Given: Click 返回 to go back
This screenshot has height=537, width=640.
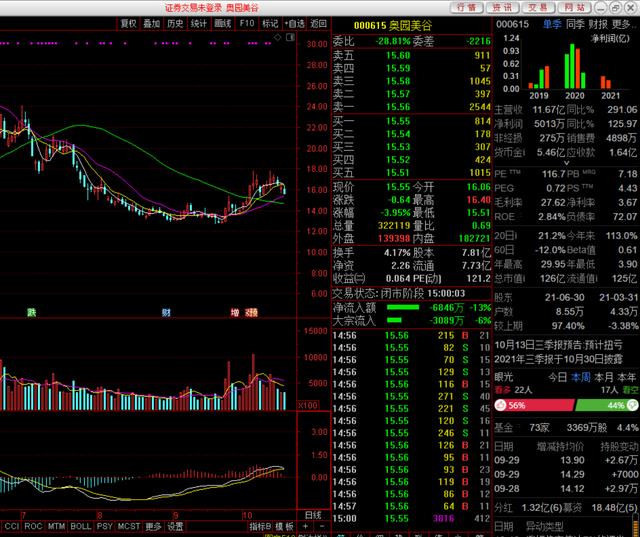Looking at the screenshot, I should (318, 24).
